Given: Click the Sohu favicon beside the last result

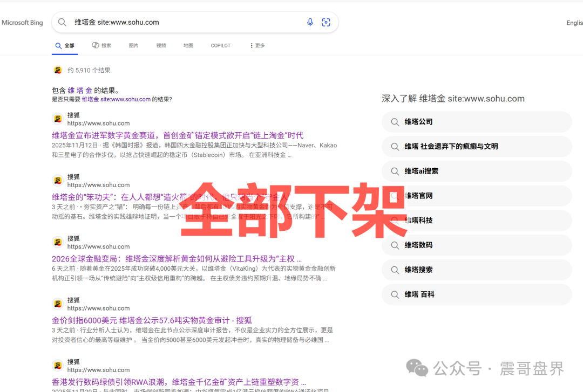Looking at the screenshot, I should (x=57, y=365).
